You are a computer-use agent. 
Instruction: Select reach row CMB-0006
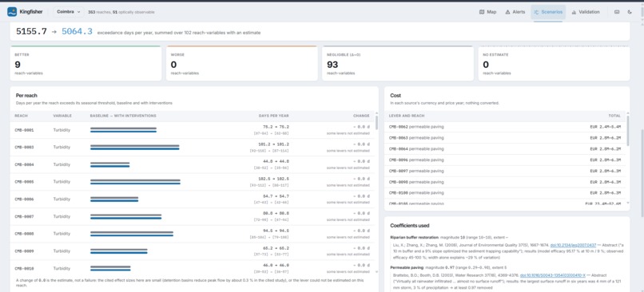pyautogui.click(x=193, y=199)
